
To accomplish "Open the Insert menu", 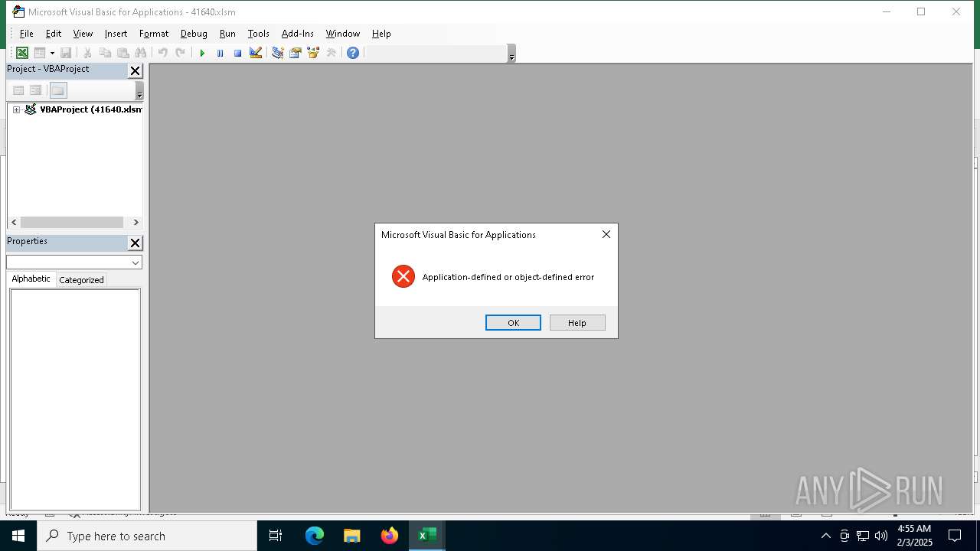I will click(116, 34).
